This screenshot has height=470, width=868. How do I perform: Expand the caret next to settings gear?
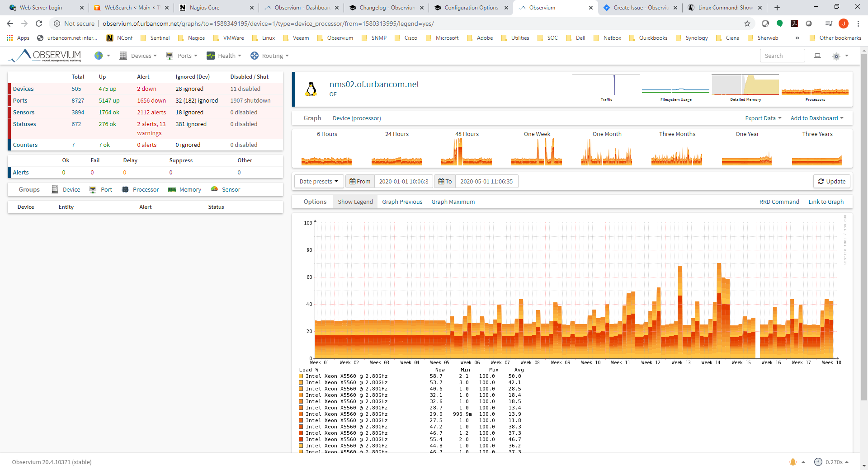click(847, 56)
